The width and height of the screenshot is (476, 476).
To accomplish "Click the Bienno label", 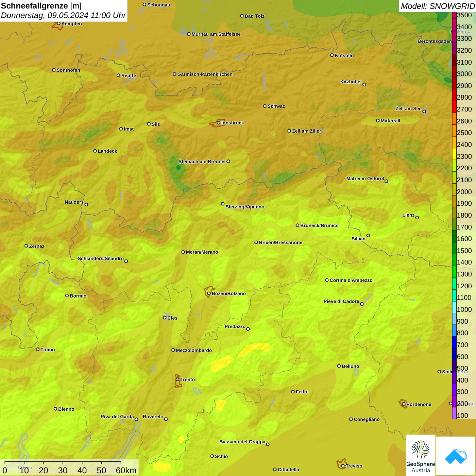I will pos(66,409).
